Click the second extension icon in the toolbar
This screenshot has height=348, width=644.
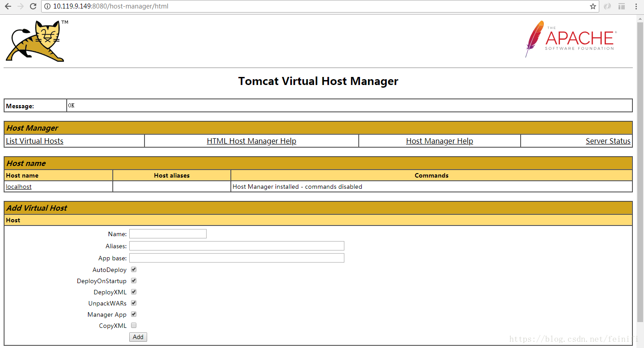tap(622, 6)
